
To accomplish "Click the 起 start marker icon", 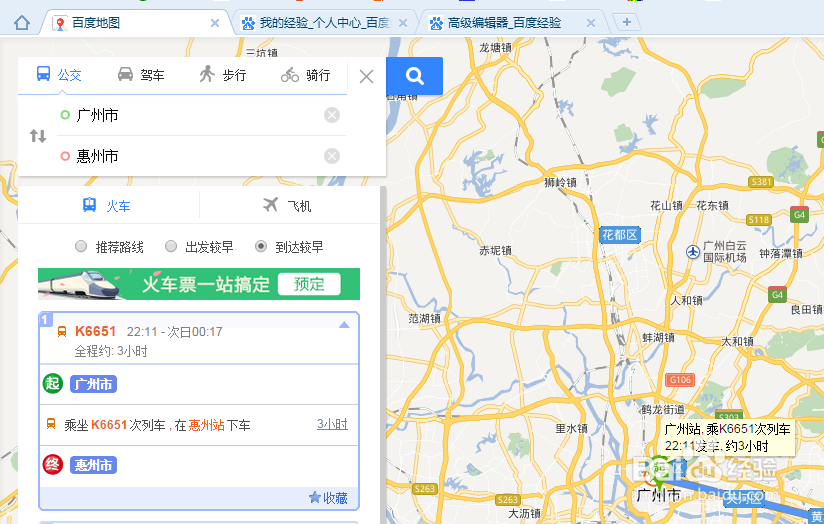I will pos(53,384).
